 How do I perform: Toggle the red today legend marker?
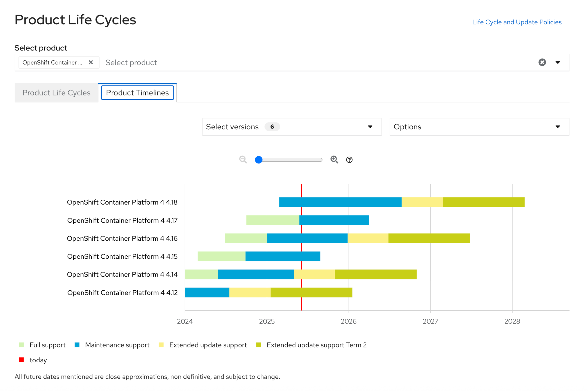pyautogui.click(x=22, y=360)
